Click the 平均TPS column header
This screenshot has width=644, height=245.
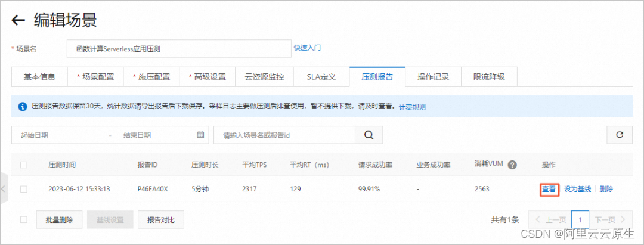click(x=255, y=165)
